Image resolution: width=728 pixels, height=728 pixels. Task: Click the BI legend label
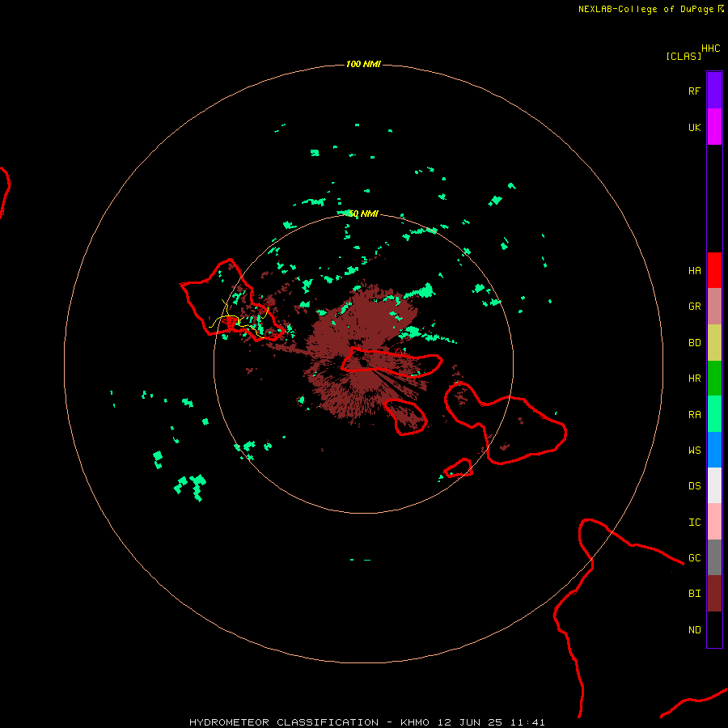point(695,594)
